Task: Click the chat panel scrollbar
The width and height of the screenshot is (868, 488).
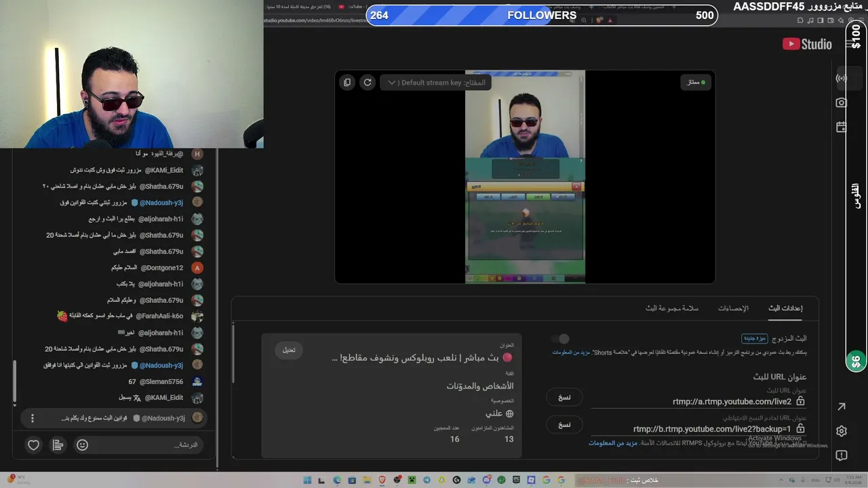Action: [14, 381]
